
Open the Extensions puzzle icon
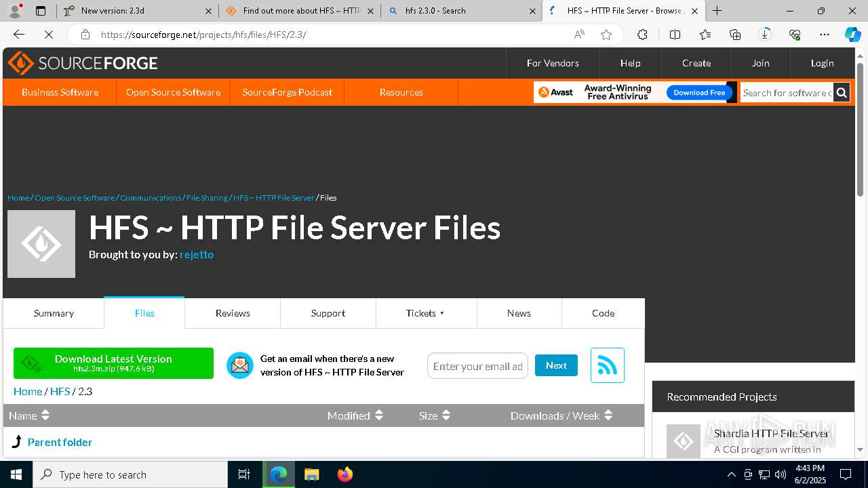642,35
